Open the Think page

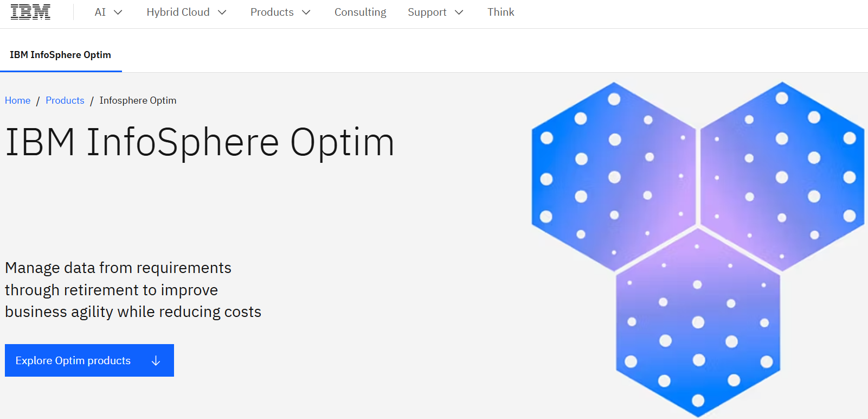click(x=500, y=12)
